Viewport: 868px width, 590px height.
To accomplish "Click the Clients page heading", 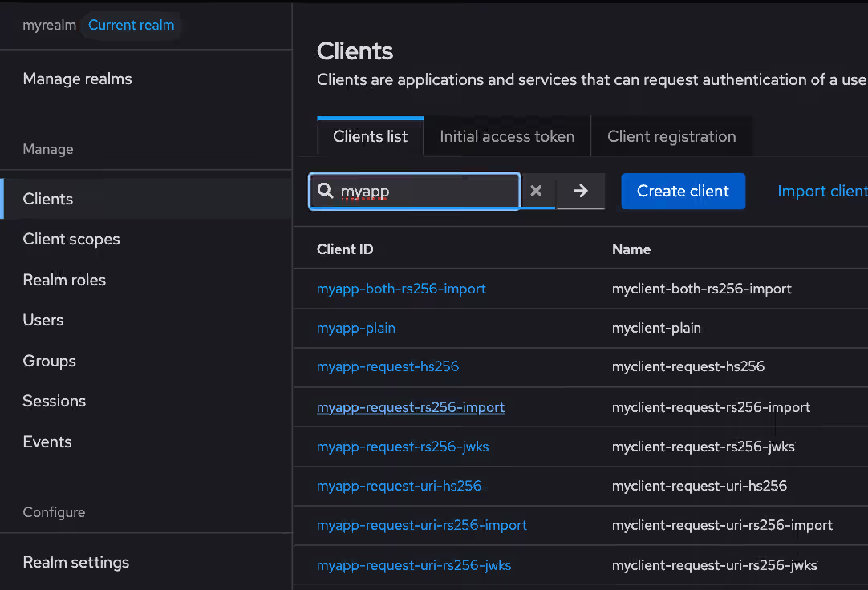I will (x=355, y=51).
